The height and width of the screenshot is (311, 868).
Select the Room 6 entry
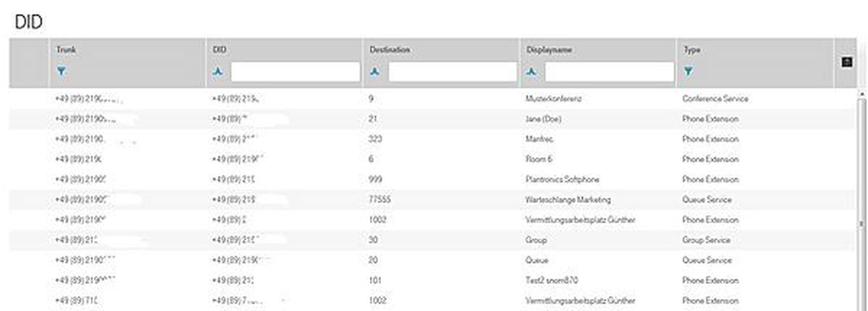click(539, 159)
